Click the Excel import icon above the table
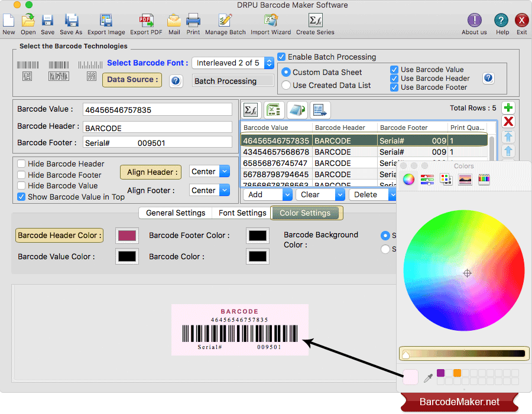This screenshot has width=532, height=414. pyautogui.click(x=274, y=110)
